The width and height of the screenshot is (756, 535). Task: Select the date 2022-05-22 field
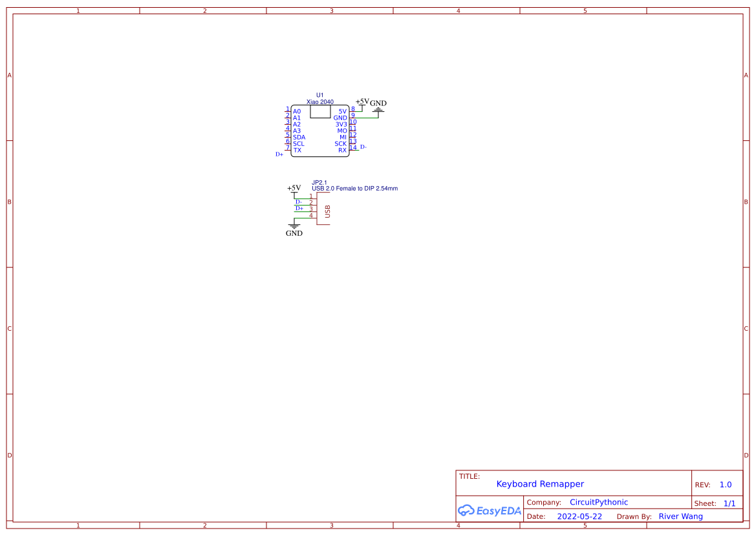point(579,516)
